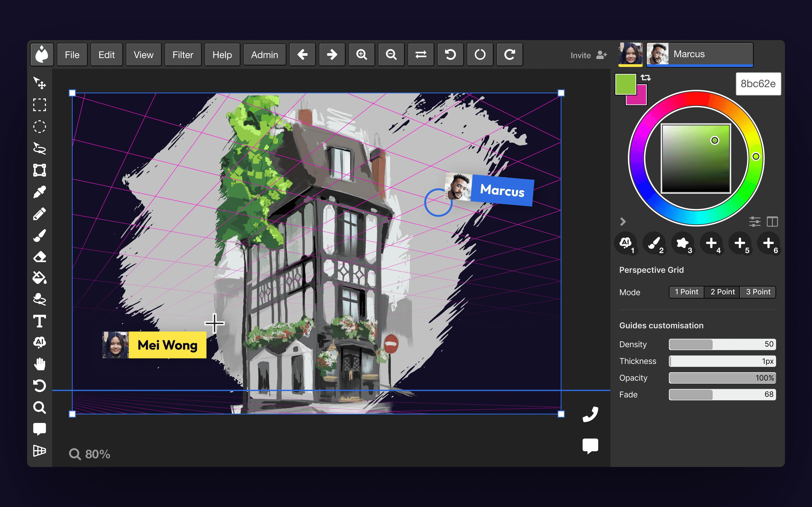Click the Zoom In toolbar button
The width and height of the screenshot is (812, 507).
[x=361, y=55]
